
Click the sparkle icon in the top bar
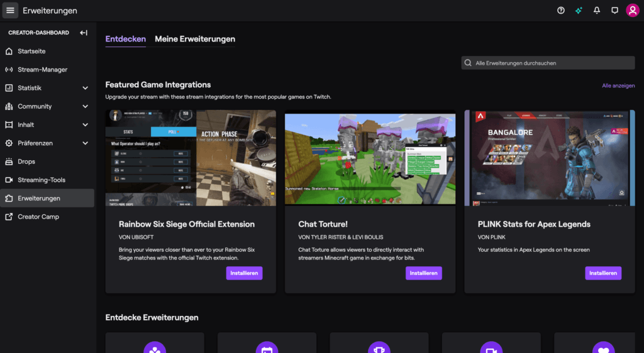[x=579, y=11]
